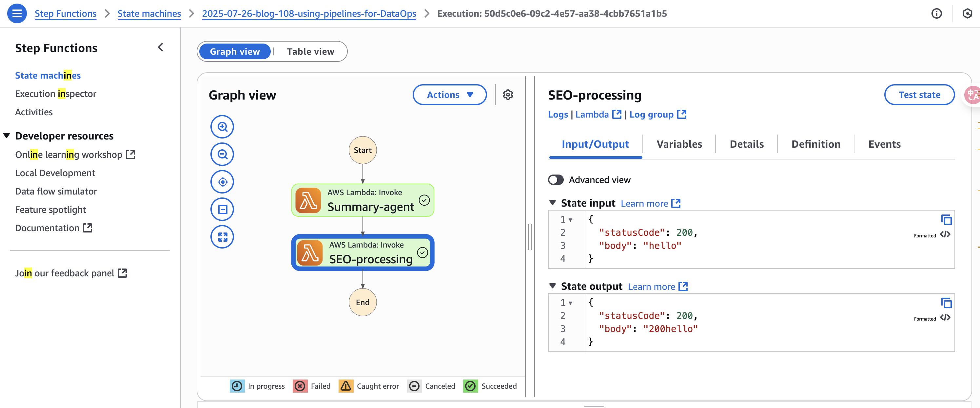
Task: Click the panel splitter between graph and details
Action: point(530,237)
